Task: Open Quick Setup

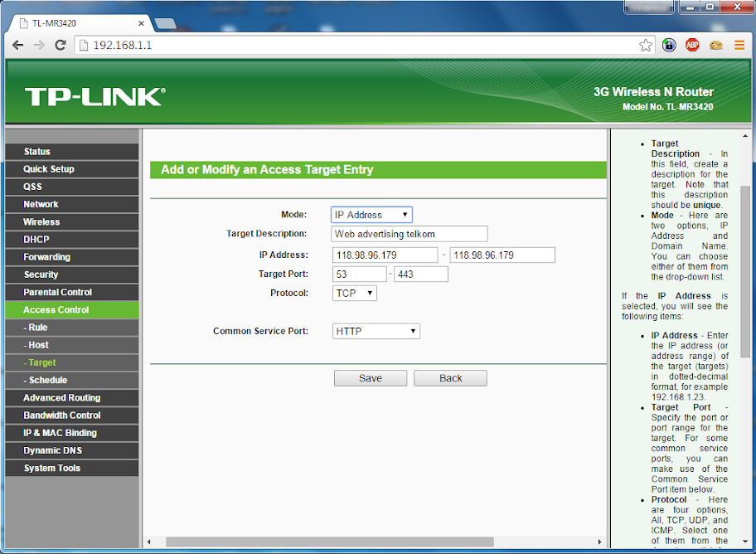Action: tap(72, 169)
